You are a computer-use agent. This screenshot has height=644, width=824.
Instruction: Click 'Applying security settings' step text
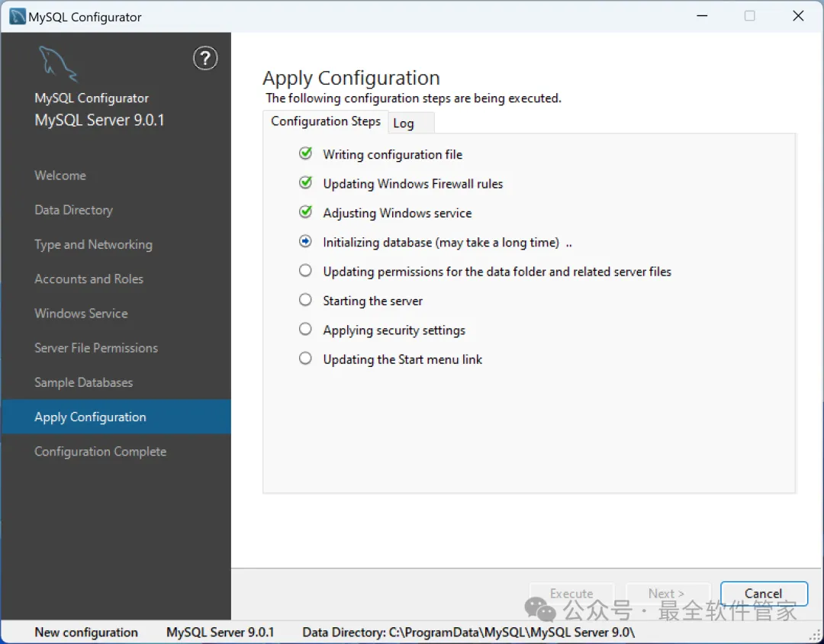point(394,330)
